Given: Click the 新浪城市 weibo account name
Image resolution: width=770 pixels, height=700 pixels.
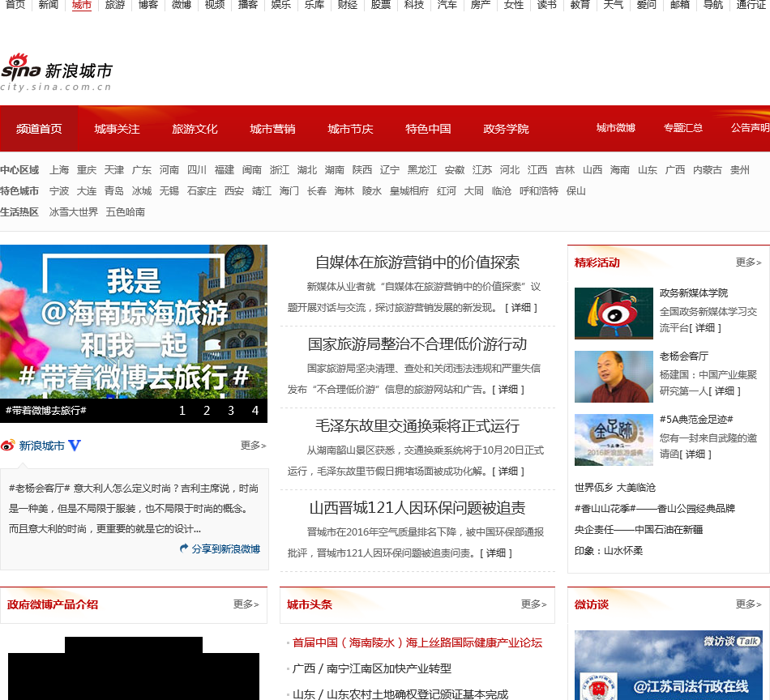Looking at the screenshot, I should click(x=41, y=446).
